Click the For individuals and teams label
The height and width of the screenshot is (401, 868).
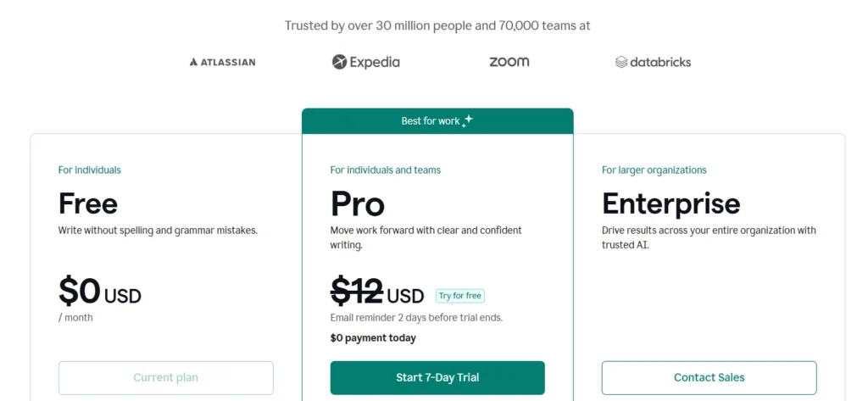coord(386,170)
